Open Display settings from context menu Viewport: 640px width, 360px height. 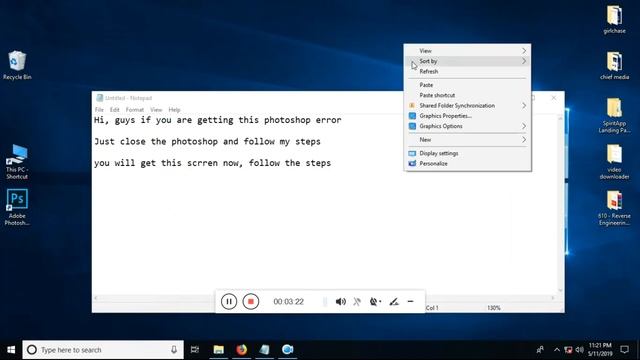pyautogui.click(x=467, y=153)
